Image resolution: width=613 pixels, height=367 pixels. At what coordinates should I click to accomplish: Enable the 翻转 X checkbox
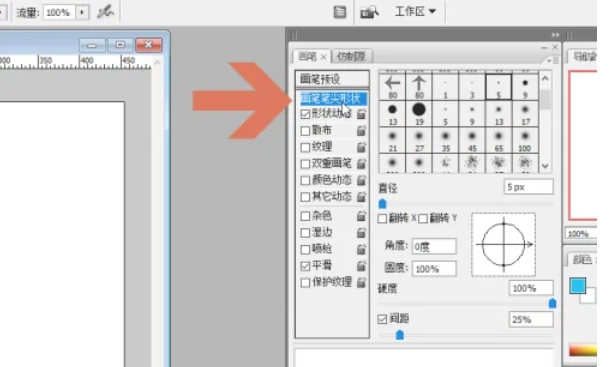pyautogui.click(x=382, y=218)
